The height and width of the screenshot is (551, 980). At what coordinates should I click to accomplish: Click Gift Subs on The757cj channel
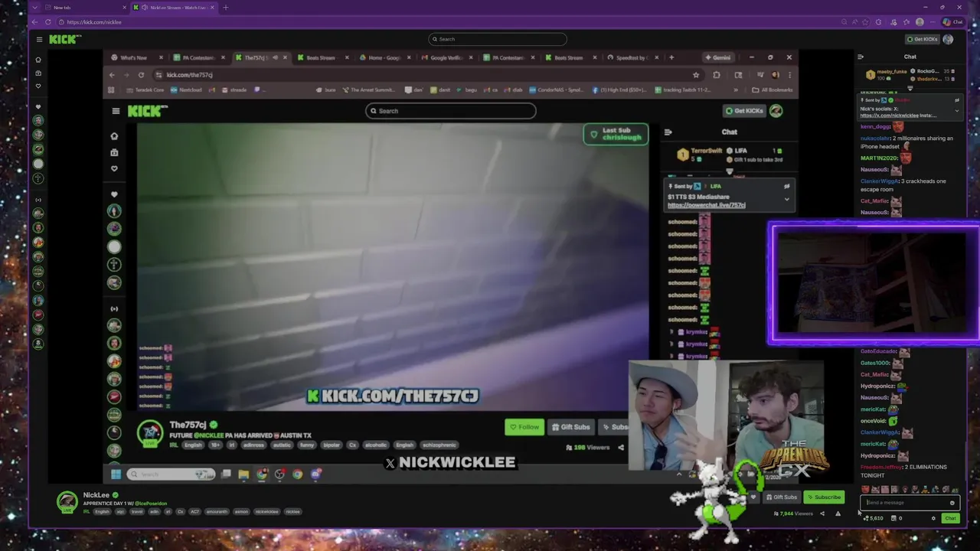tap(571, 427)
